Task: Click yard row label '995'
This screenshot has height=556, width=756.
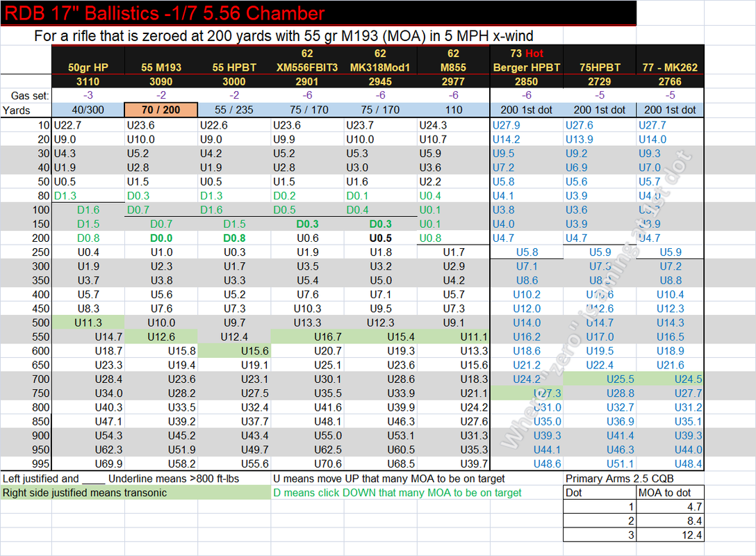Action: coord(26,464)
